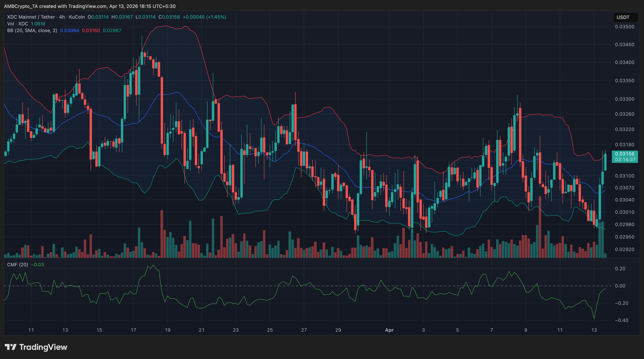The height and width of the screenshot is (359, 644).
Task: Click the 0.03500 price scale label
Action: click(625, 27)
